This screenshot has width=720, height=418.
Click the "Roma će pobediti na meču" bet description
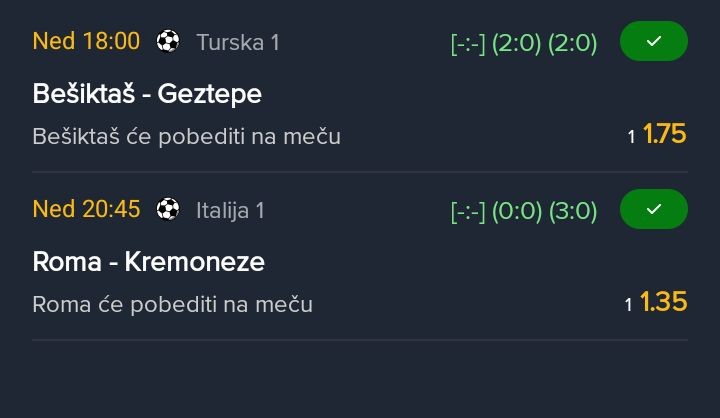coord(173,304)
